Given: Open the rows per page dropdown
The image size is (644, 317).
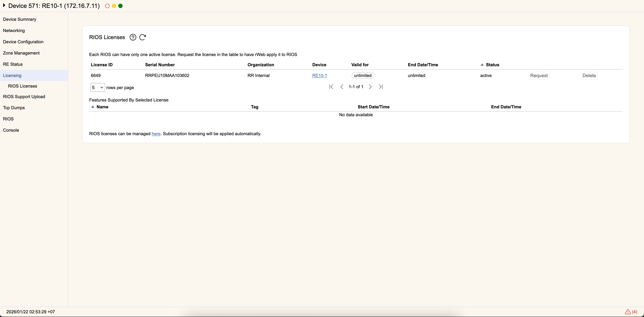Looking at the screenshot, I should (x=97, y=88).
